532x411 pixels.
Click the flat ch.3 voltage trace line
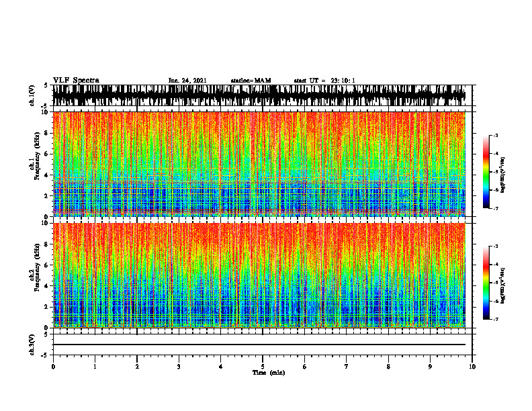pos(259,345)
